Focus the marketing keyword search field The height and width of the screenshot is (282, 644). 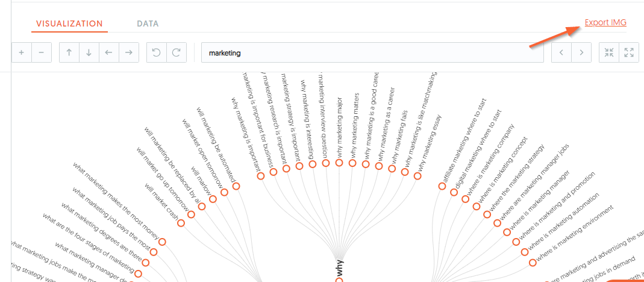372,52
